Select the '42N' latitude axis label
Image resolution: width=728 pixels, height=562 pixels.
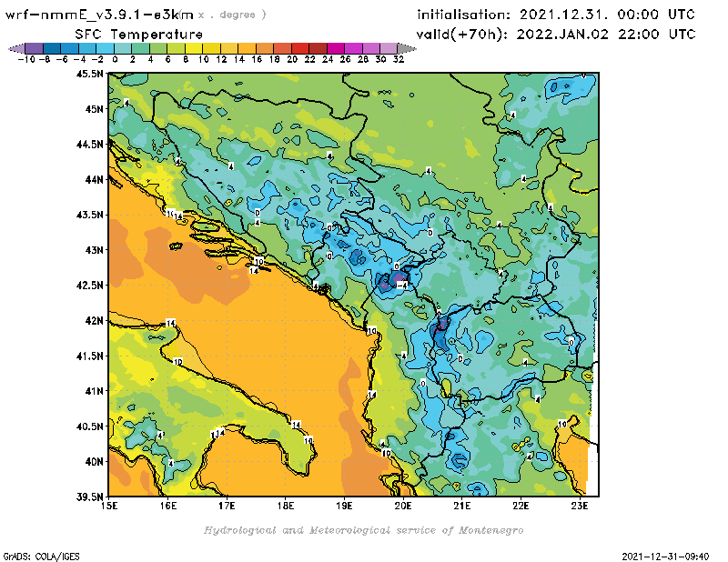94,321
